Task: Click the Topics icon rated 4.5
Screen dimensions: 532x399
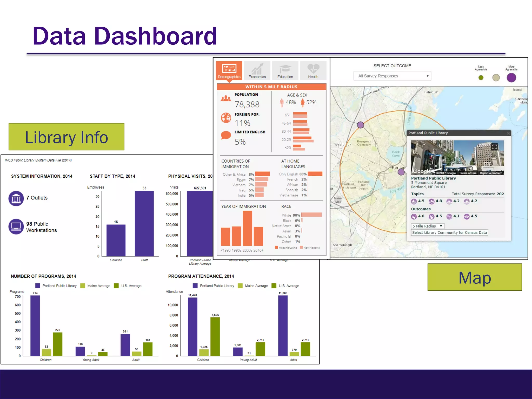Action: [414, 201]
